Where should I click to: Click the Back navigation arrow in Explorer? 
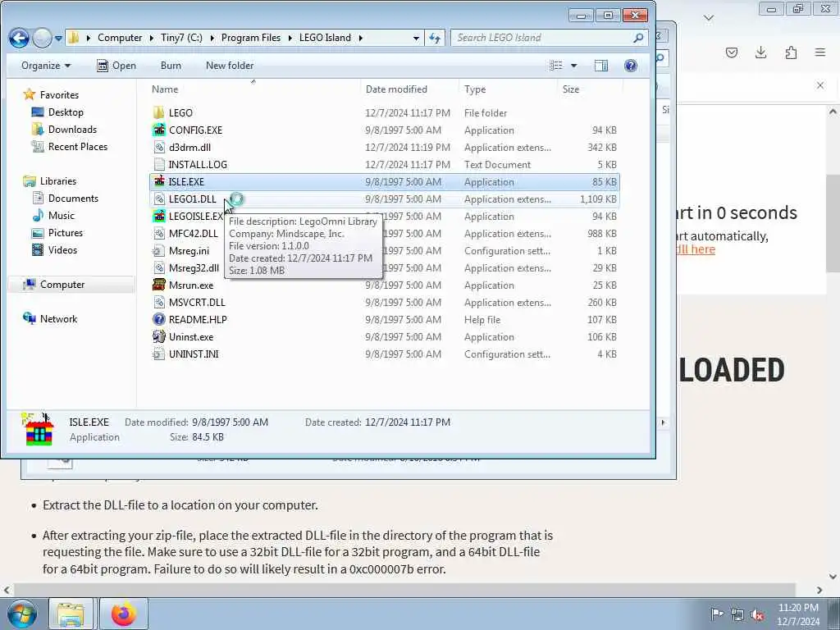click(x=19, y=38)
